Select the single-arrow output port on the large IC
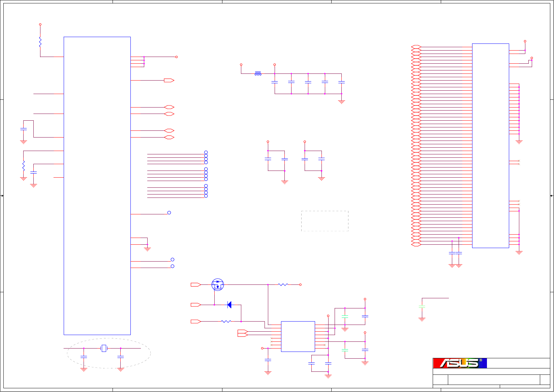 (x=169, y=80)
